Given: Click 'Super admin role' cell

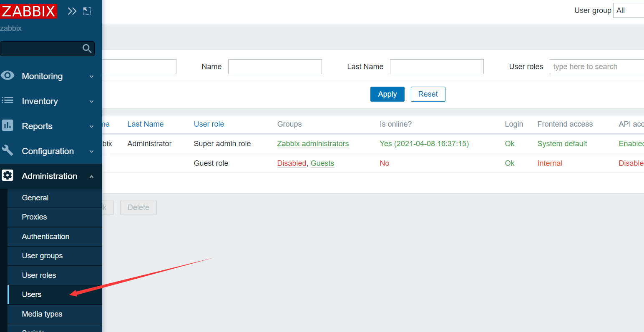Looking at the screenshot, I should point(222,144).
